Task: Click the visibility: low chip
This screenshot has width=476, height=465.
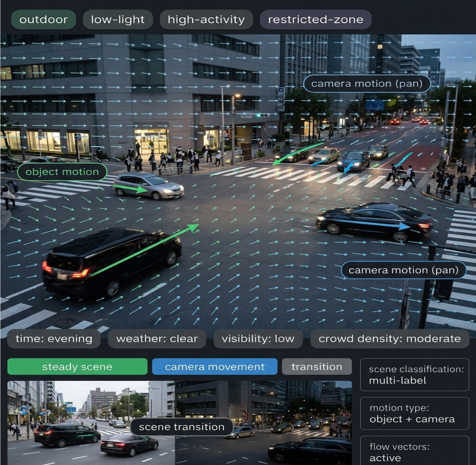Action: coord(258,339)
